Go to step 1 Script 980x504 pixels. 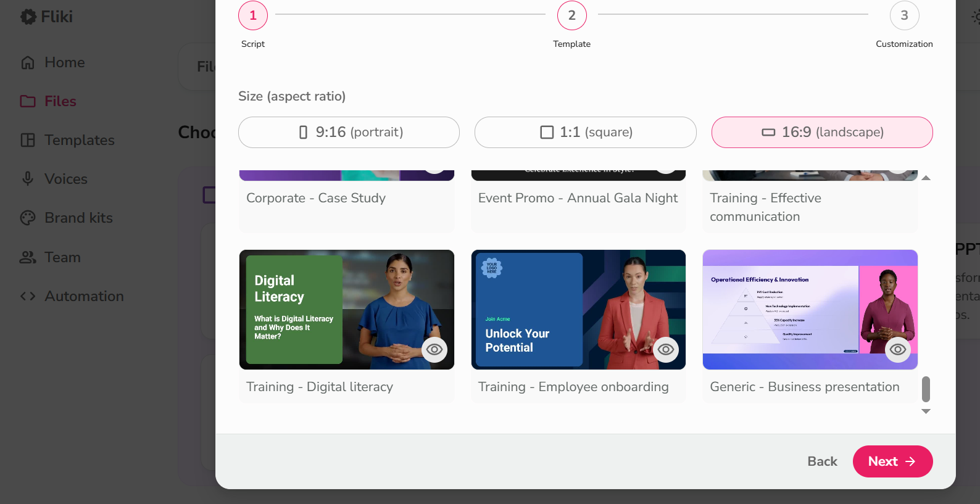click(x=253, y=15)
